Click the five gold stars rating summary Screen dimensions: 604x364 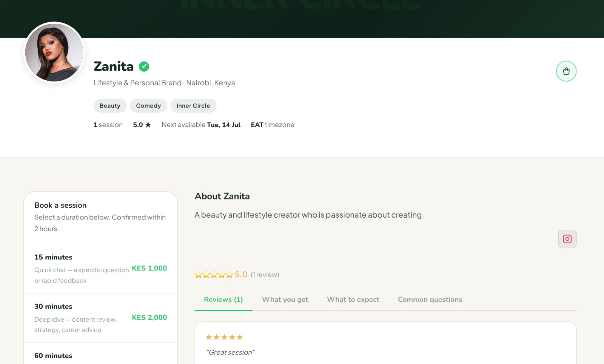point(214,274)
